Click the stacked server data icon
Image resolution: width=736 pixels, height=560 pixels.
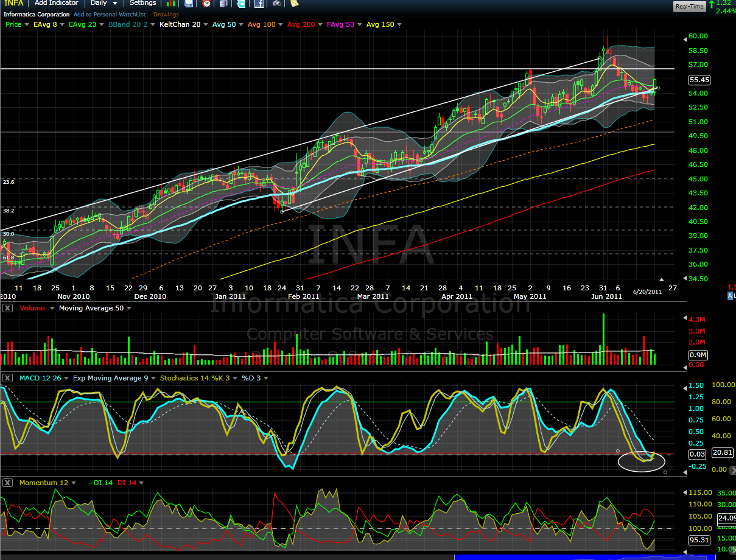click(224, 4)
